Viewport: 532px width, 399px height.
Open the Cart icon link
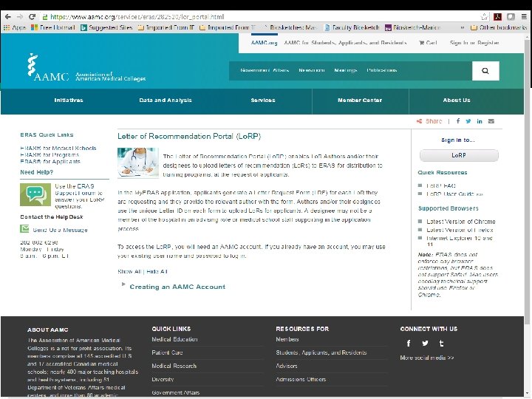point(428,43)
